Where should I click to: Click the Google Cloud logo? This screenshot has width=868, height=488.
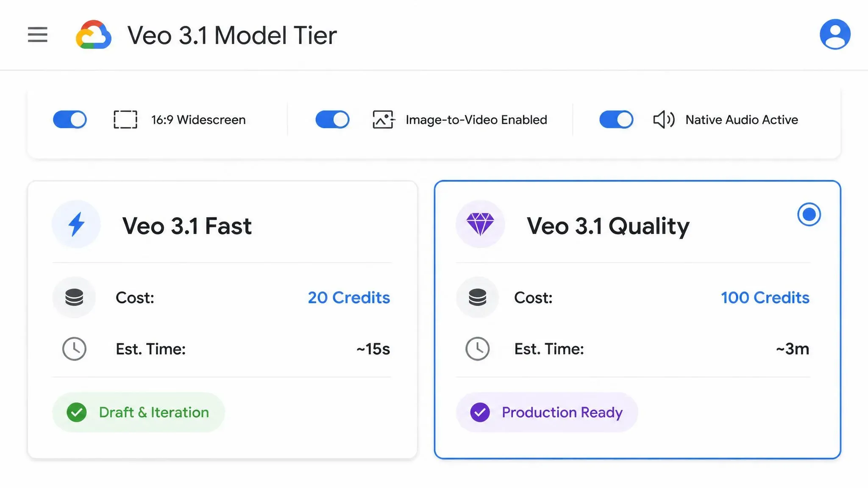[94, 35]
